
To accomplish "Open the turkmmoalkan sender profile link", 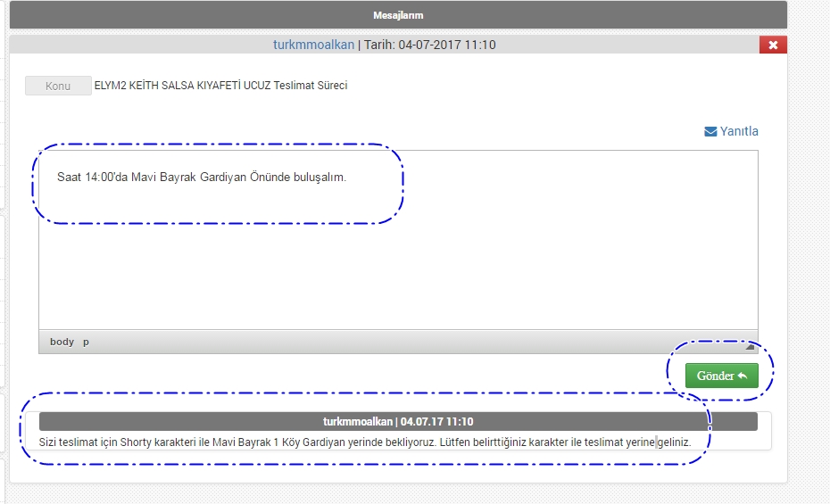I will click(313, 45).
